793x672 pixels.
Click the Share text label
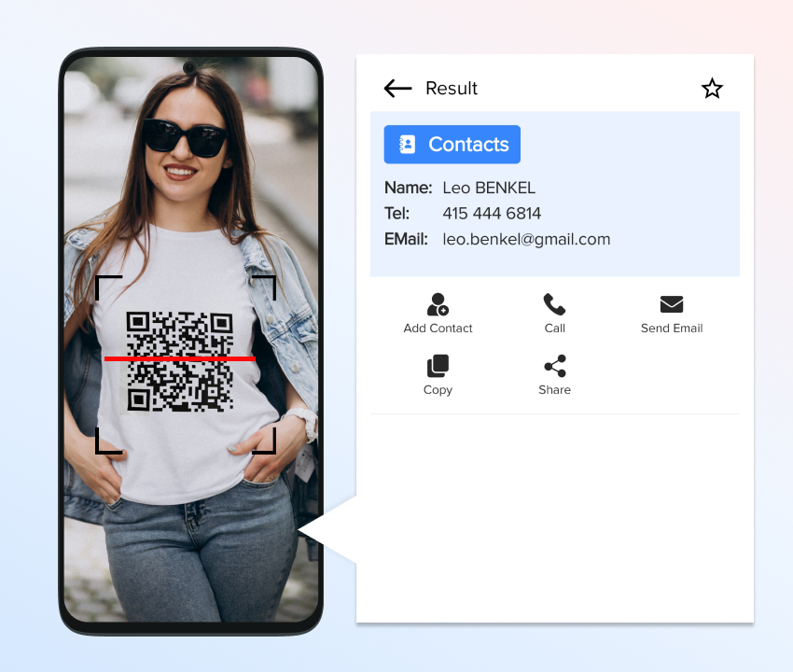(x=554, y=390)
